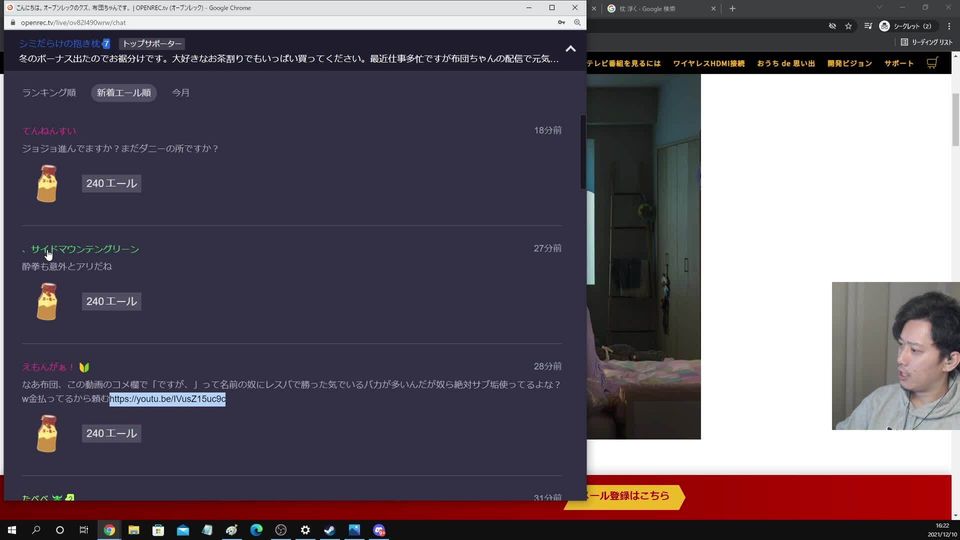The width and height of the screenshot is (960, 540).
Task: Open テレビ番組を見るには menu item
Action: point(624,64)
